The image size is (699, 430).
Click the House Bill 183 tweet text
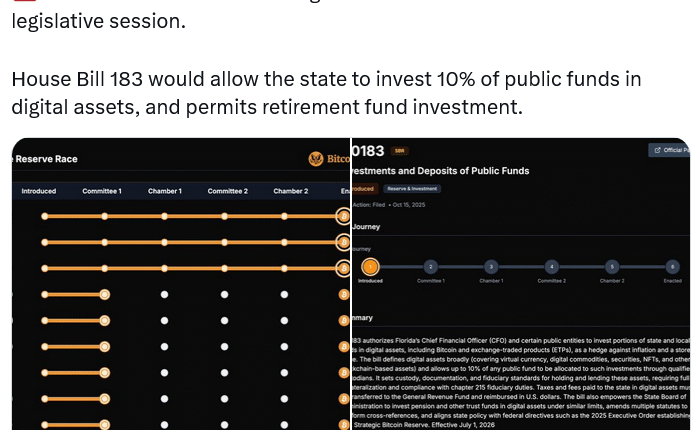pyautogui.click(x=326, y=92)
